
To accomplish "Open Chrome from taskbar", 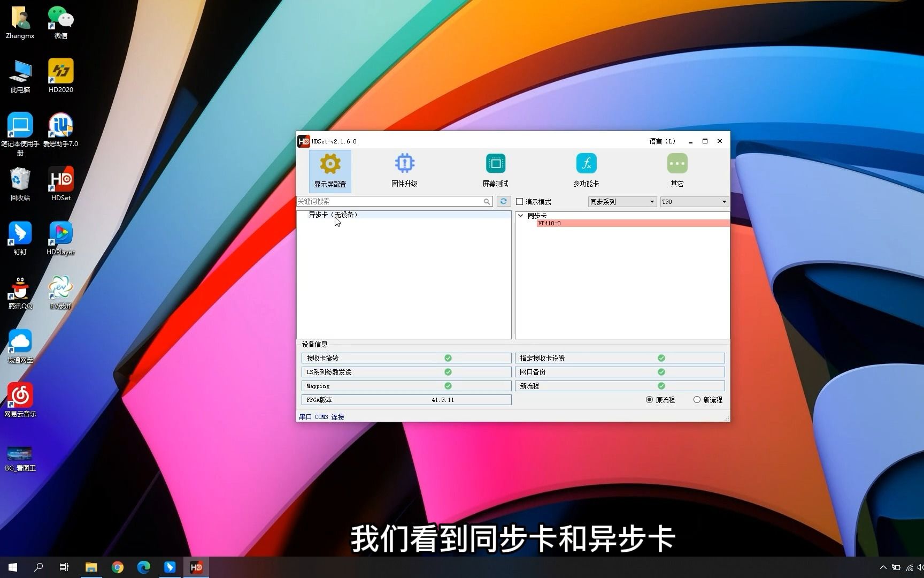I will click(118, 567).
